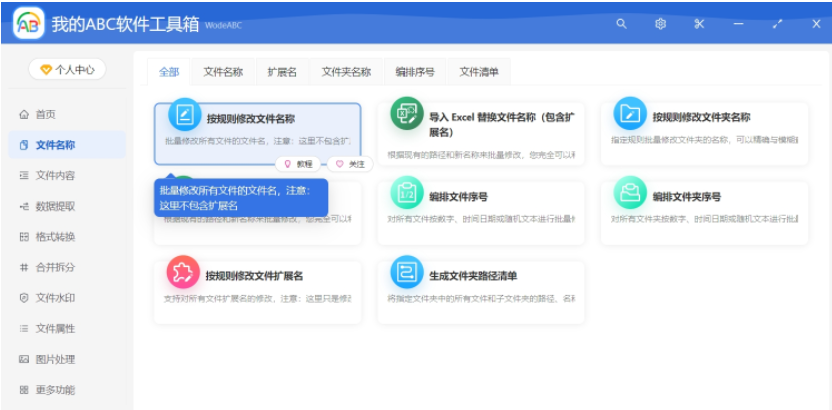This screenshot has width=832, height=410.
Task: Open the 文件清单 tab
Action: pyautogui.click(x=479, y=72)
